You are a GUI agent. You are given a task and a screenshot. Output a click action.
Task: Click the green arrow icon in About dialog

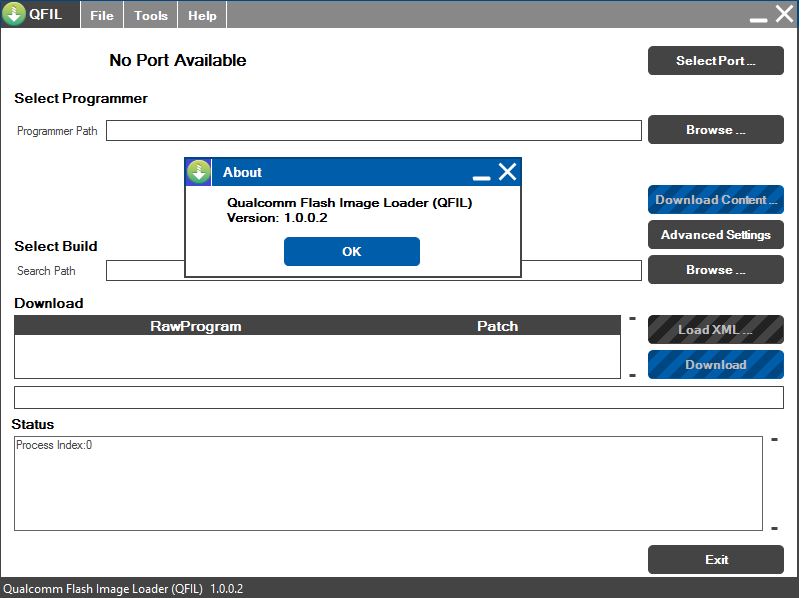[199, 172]
